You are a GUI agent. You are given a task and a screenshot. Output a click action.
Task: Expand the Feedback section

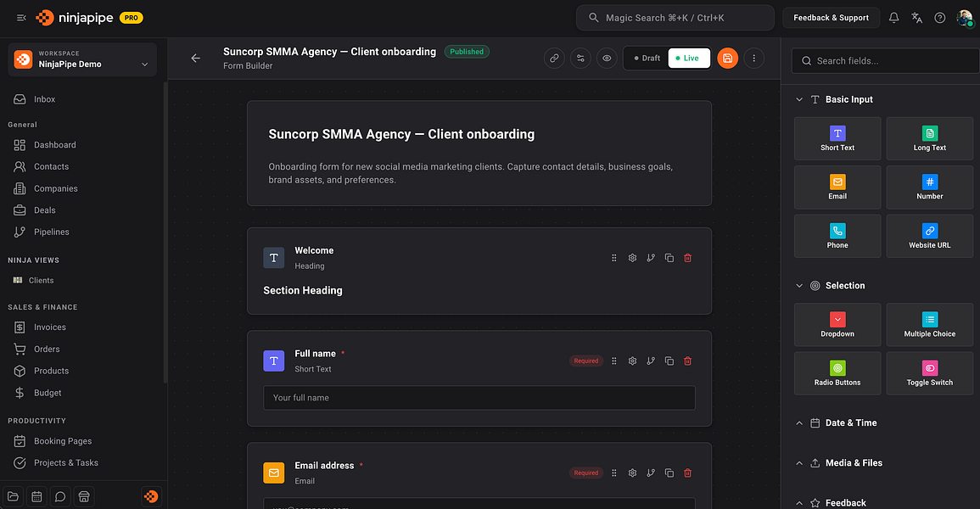(x=798, y=503)
